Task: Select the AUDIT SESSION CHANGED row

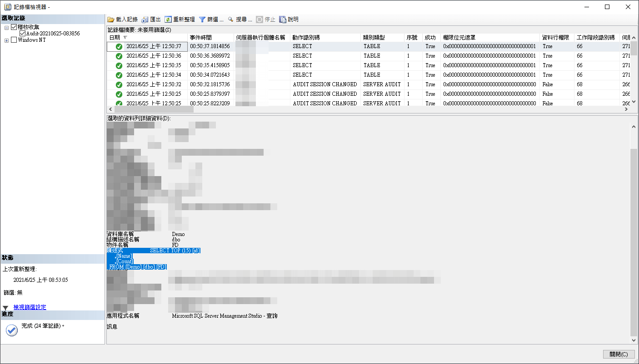Action: point(325,84)
